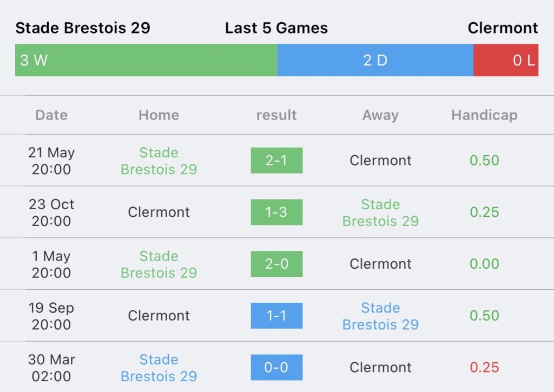This screenshot has height=392, width=554.
Task: Click the Stade Brestois 29 title heading
Action: (x=83, y=28)
